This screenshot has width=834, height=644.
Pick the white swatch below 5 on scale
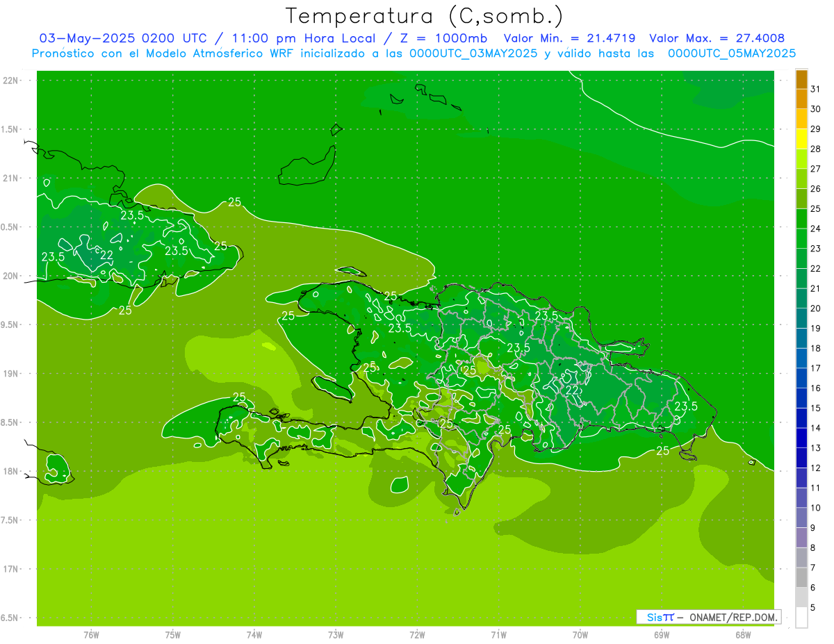(x=801, y=618)
